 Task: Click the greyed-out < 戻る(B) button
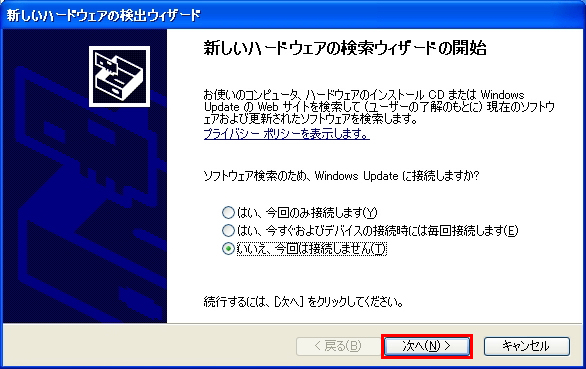coord(338,346)
